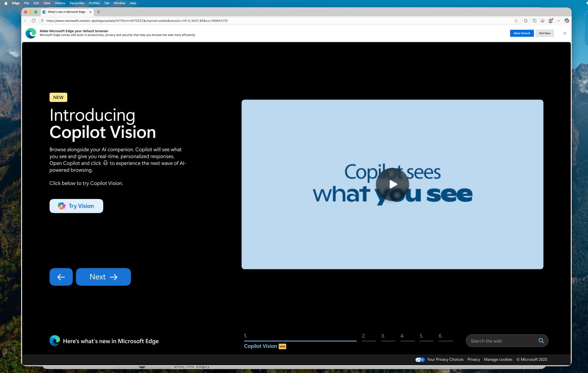The width and height of the screenshot is (588, 373).
Task: Open the History menu in the menu bar
Action: pyautogui.click(x=60, y=3)
